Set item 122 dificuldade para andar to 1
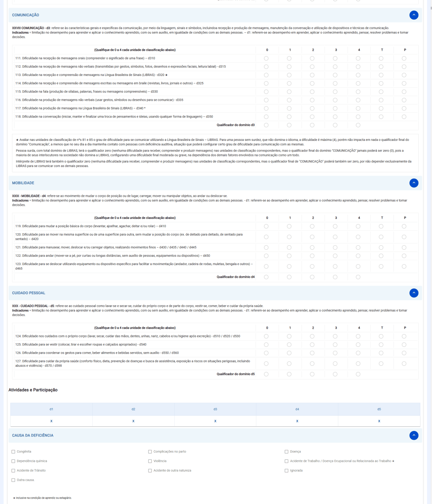Screen dimensions: 432x504 [289, 256]
